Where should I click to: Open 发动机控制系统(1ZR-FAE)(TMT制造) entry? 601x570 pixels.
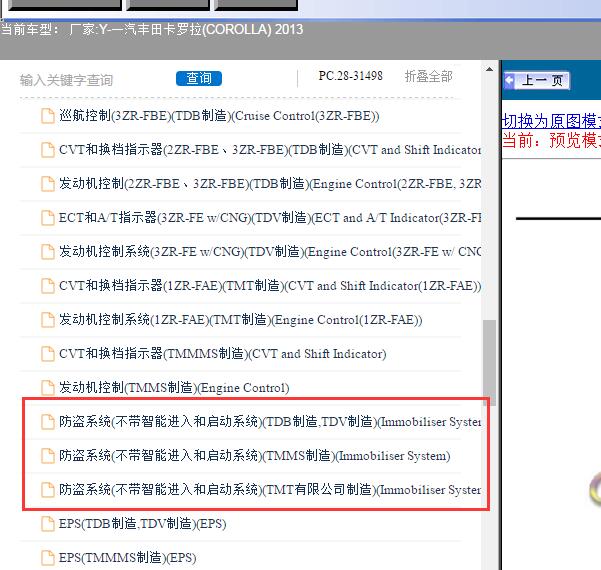point(240,320)
